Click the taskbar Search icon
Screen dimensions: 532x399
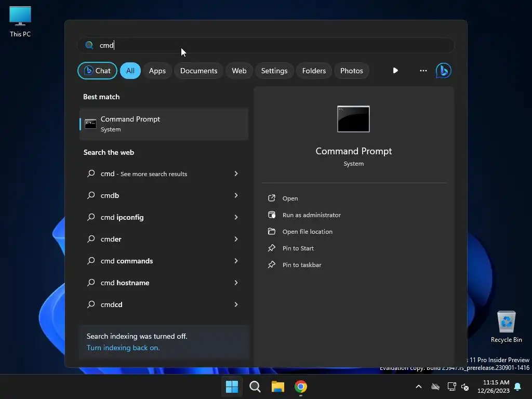[x=255, y=387]
